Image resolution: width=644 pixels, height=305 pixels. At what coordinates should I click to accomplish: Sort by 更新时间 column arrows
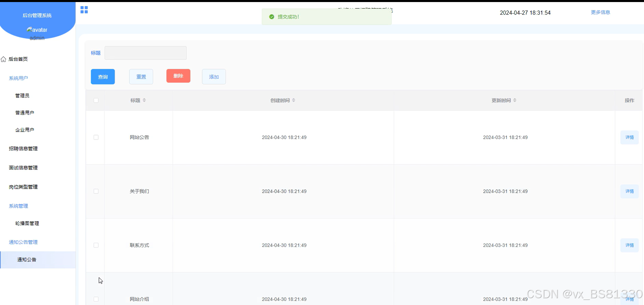(515, 100)
